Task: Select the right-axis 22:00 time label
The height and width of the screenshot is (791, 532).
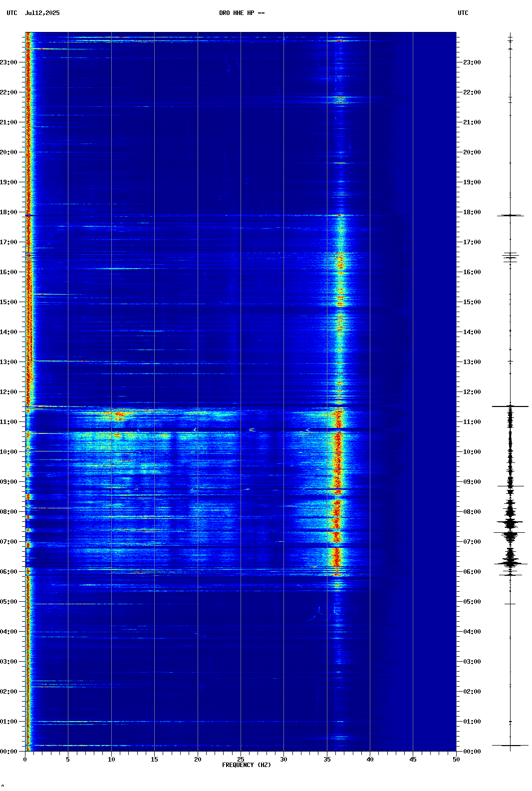Action: [x=472, y=92]
